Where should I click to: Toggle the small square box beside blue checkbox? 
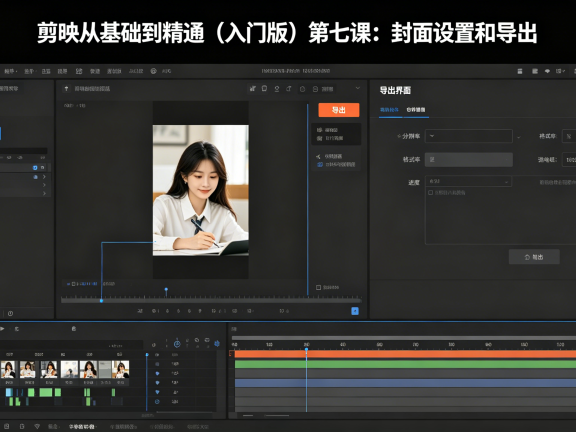coord(43,168)
